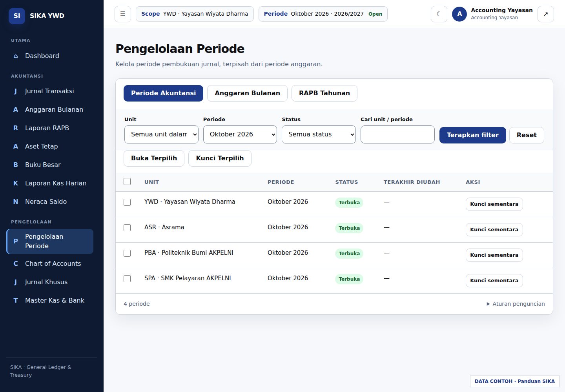Click the R icon for Laporan RAPB
565x392 pixels.
(x=16, y=128)
